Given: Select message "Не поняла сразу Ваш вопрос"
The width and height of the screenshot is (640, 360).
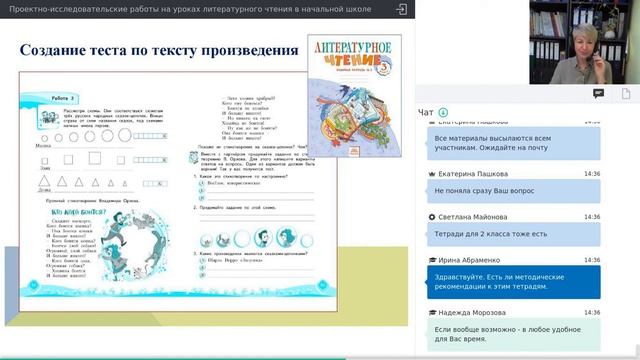Looking at the screenshot, I should point(513,191).
